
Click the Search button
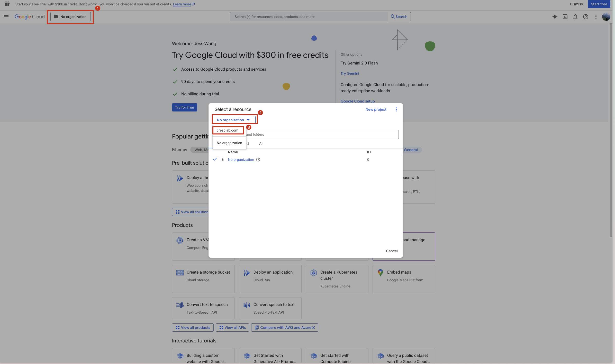tap(399, 17)
